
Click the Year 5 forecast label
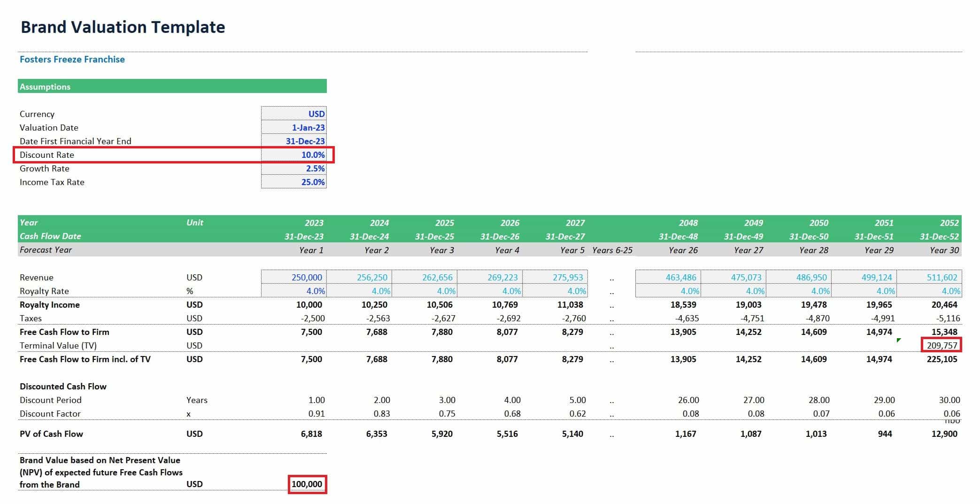(x=572, y=250)
